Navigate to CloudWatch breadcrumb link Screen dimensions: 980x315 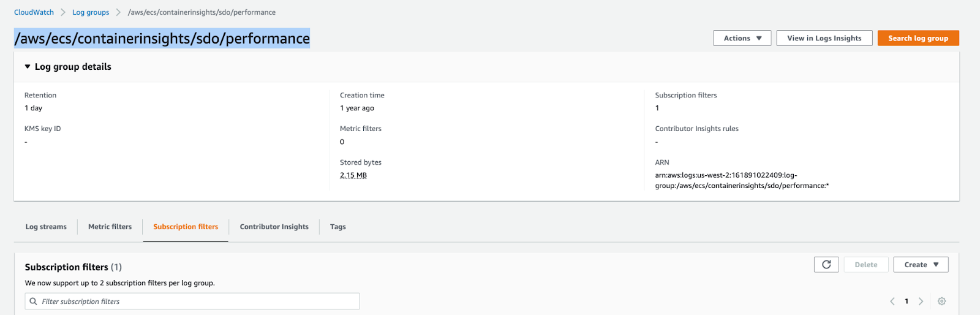click(34, 12)
